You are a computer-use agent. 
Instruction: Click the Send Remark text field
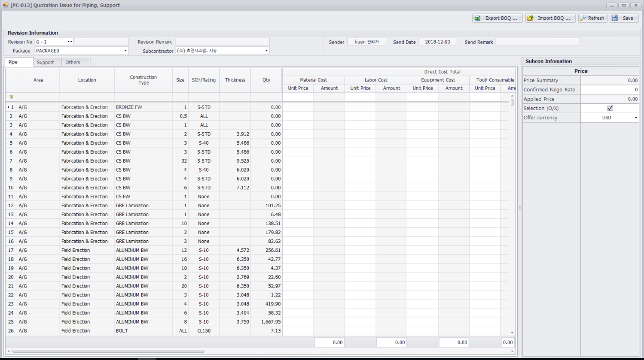point(537,42)
